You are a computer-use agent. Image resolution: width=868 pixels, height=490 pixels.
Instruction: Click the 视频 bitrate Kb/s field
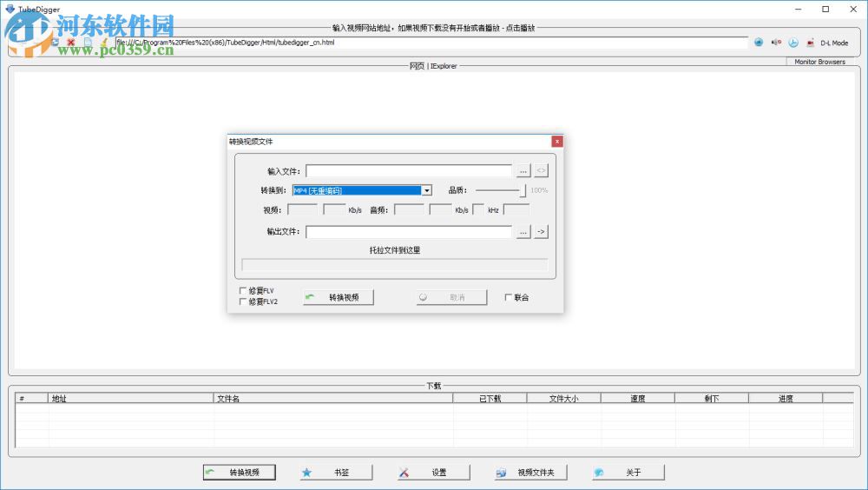tap(334, 209)
